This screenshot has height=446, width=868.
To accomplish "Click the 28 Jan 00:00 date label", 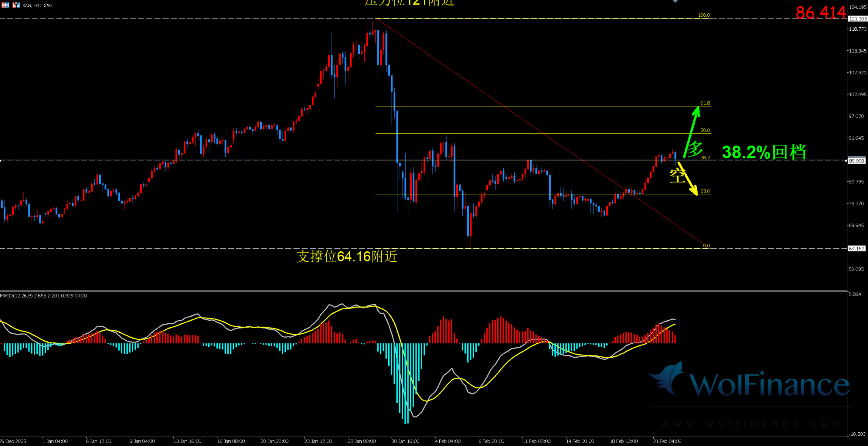I will click(x=362, y=441).
